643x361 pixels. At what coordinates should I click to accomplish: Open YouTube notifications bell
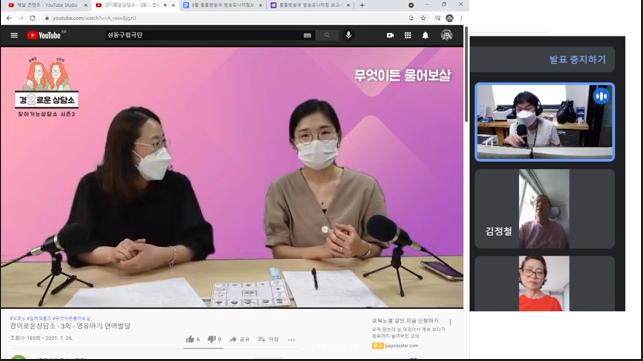pyautogui.click(x=425, y=35)
